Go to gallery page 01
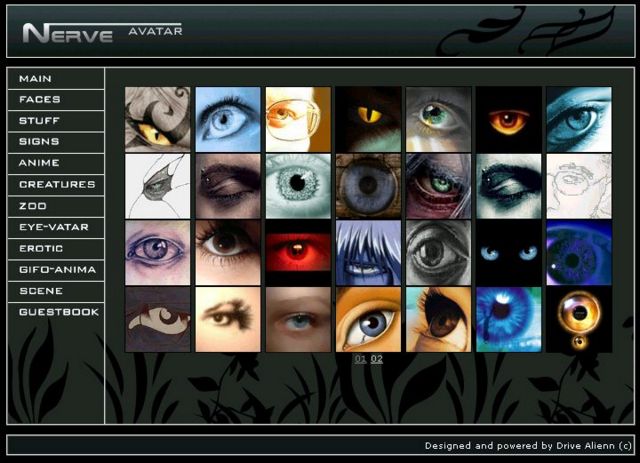This screenshot has width=640, height=463. tap(360, 359)
